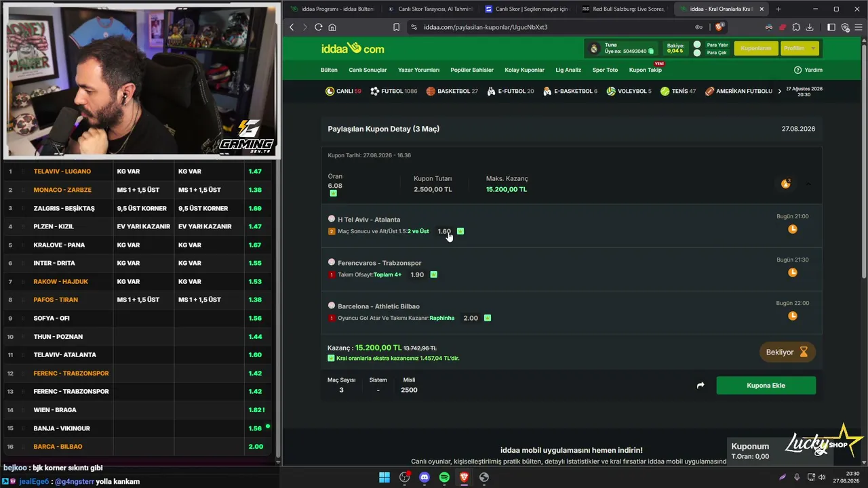Open the Brave Shields lion icon
The width and height of the screenshot is (868, 488).
coord(719,27)
